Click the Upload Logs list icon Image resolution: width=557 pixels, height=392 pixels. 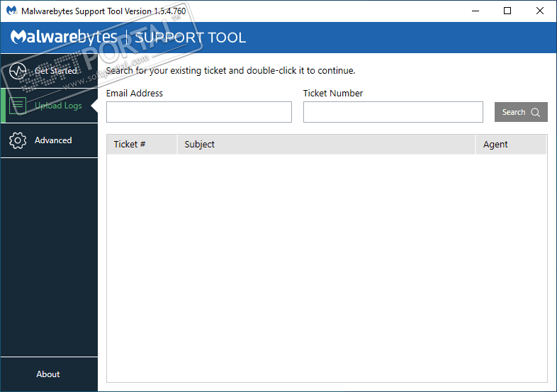tap(18, 106)
